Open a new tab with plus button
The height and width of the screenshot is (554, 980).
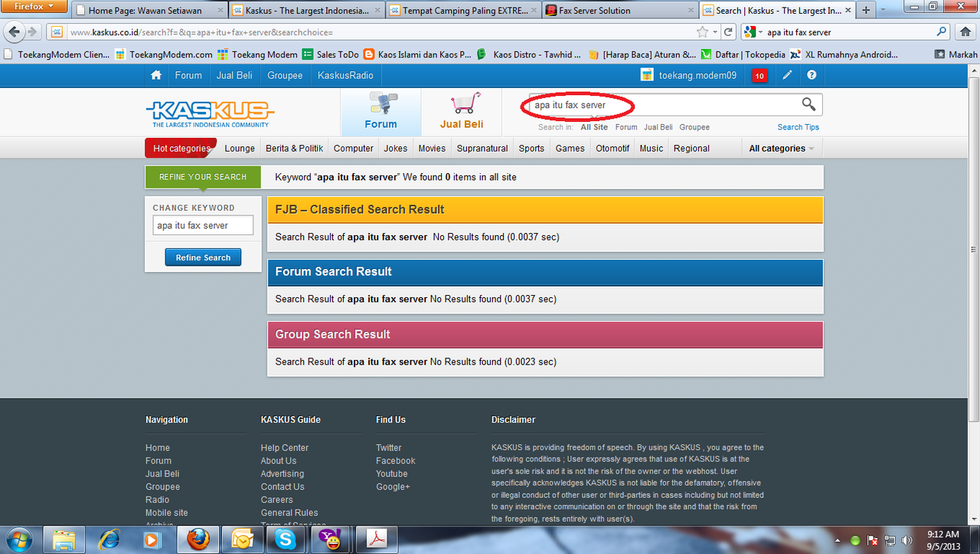[x=866, y=11]
